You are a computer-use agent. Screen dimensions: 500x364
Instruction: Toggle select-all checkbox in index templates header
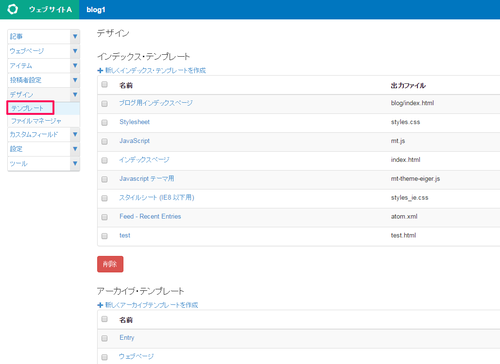(x=105, y=85)
